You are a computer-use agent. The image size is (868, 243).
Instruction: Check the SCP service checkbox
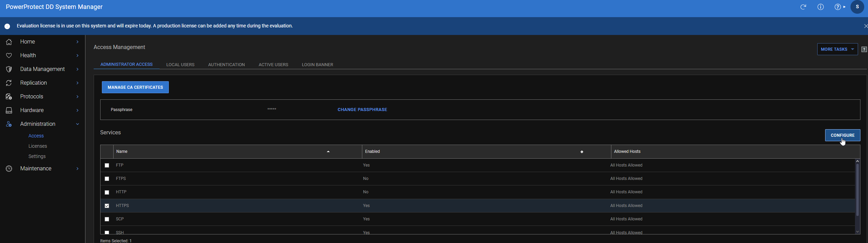click(107, 219)
